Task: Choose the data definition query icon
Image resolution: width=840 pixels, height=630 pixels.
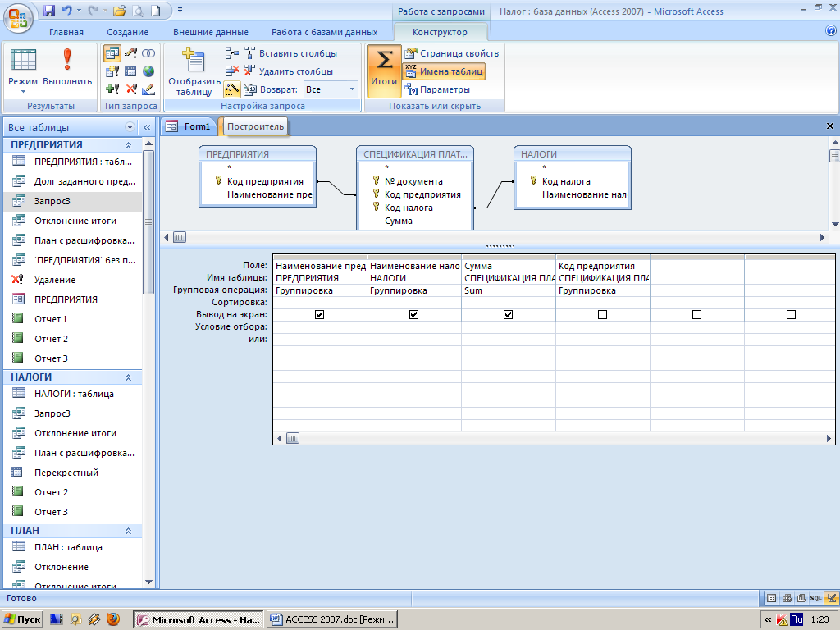Action: click(148, 89)
